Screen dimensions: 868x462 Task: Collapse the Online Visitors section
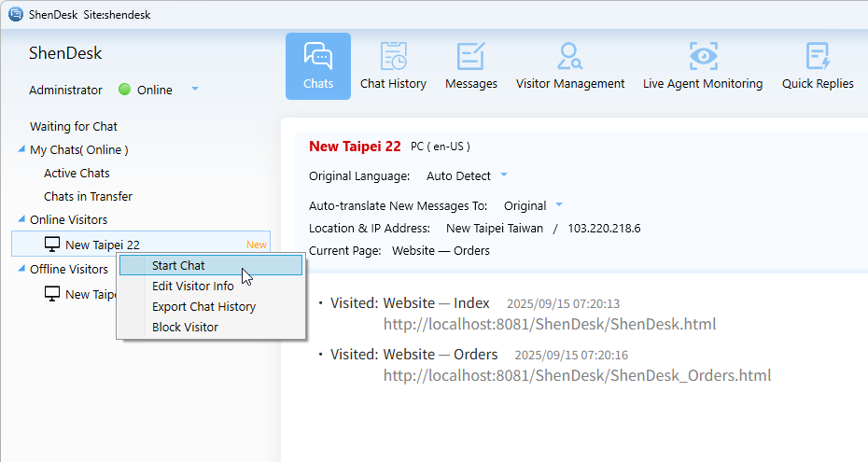point(22,220)
